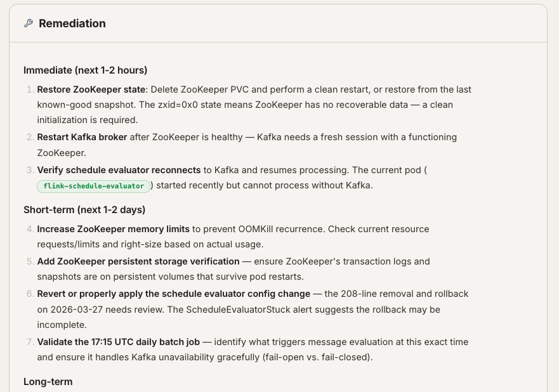Click the Remediation section heading

[72, 23]
